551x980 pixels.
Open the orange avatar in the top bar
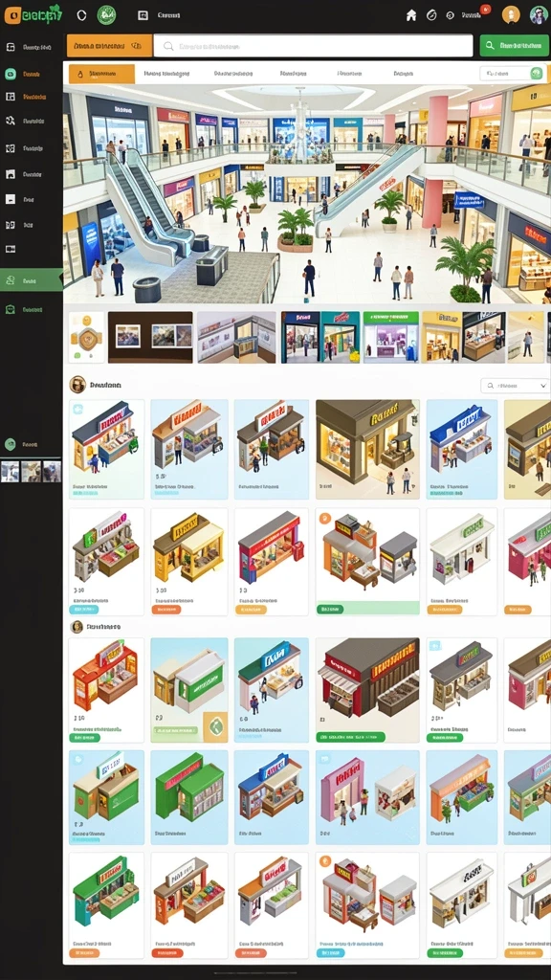(x=511, y=15)
